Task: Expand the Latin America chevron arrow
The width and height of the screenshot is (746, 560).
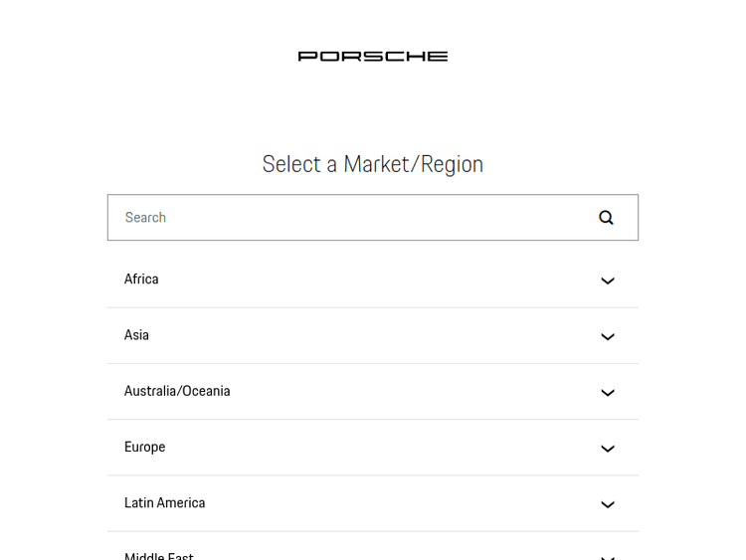Action: pos(608,504)
